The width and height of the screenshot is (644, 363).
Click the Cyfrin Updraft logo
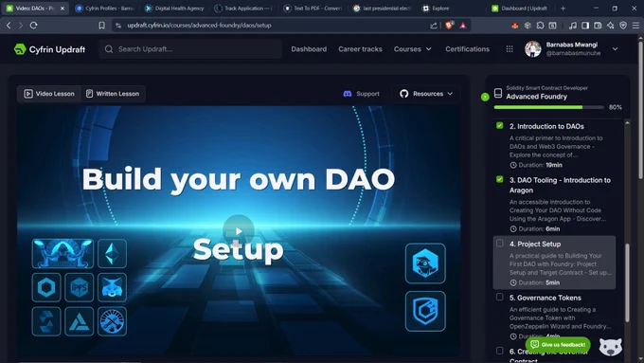[x=49, y=49]
